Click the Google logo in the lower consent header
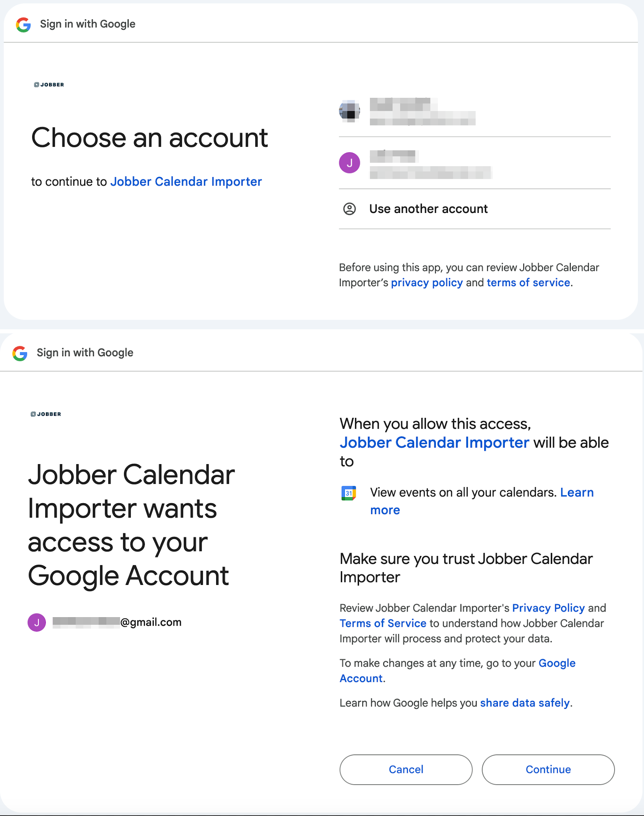Screen dimensions: 644x816 (x=20, y=353)
